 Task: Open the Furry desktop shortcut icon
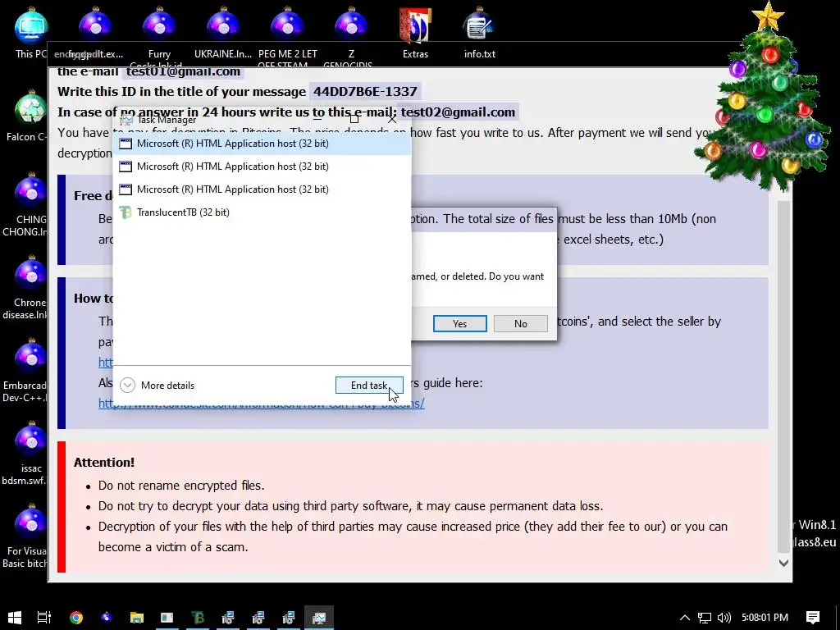pos(159,32)
